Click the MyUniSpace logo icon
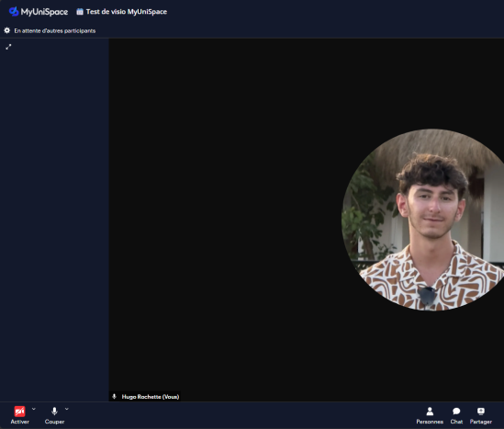The height and width of the screenshot is (429, 504). pyautogui.click(x=14, y=12)
